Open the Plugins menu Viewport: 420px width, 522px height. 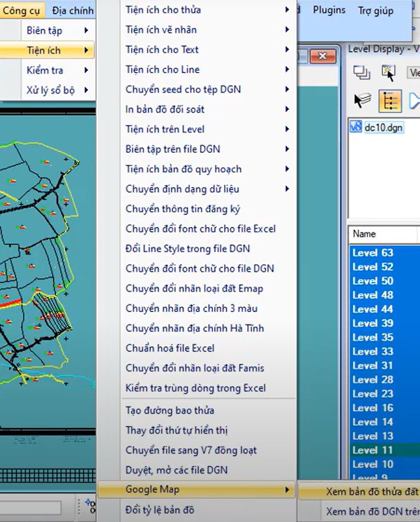click(329, 10)
